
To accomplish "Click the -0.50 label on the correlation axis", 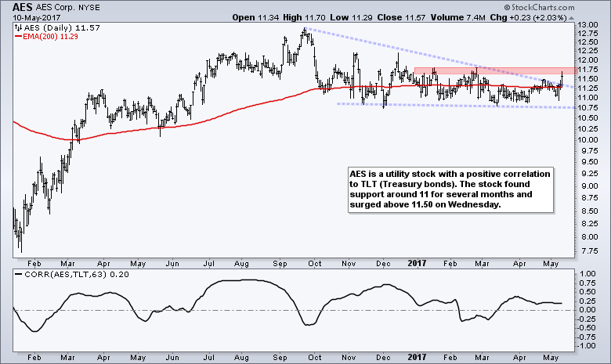I will tap(587, 328).
